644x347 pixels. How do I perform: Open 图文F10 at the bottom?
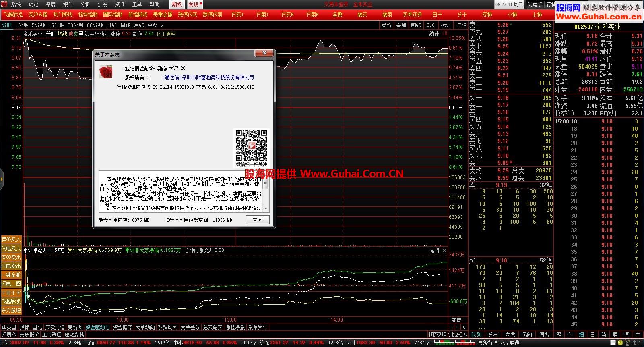[438, 334]
